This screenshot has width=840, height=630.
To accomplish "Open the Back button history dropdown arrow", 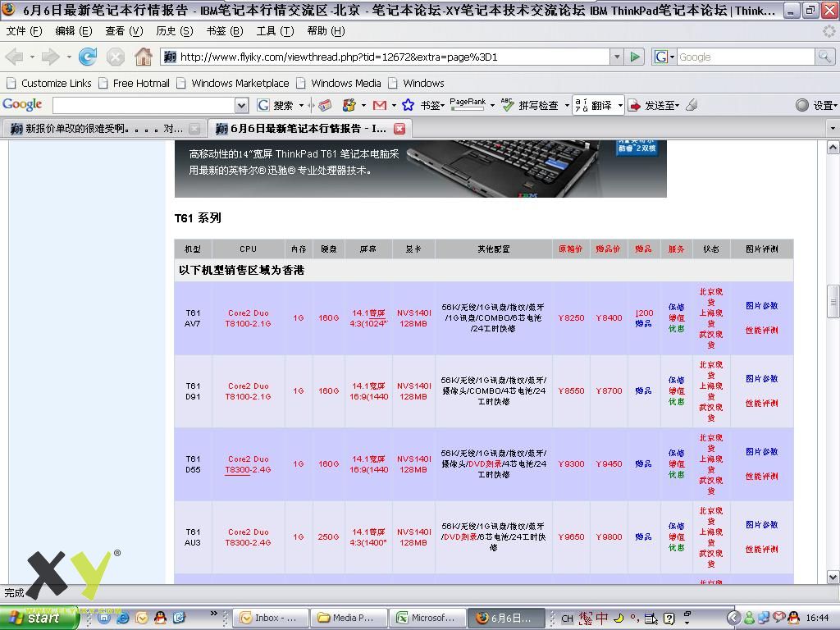I will coord(32,57).
